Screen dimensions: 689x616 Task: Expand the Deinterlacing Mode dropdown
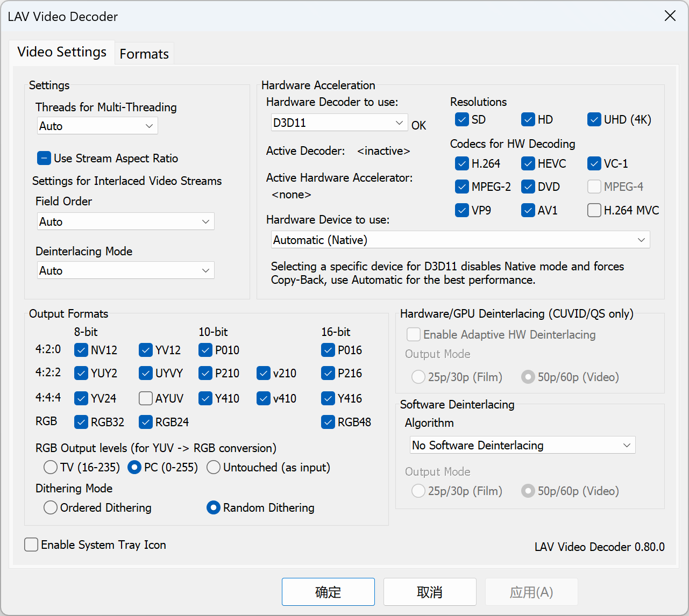[x=125, y=270]
